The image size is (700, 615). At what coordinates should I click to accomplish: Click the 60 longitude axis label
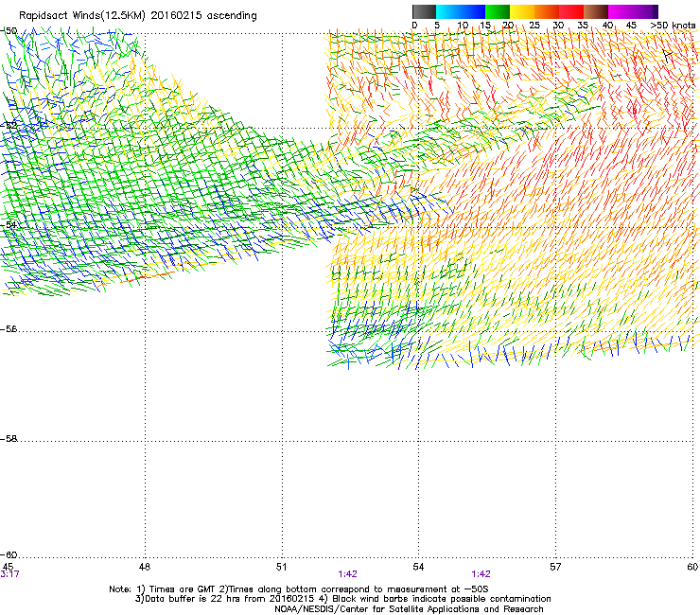pos(692,567)
